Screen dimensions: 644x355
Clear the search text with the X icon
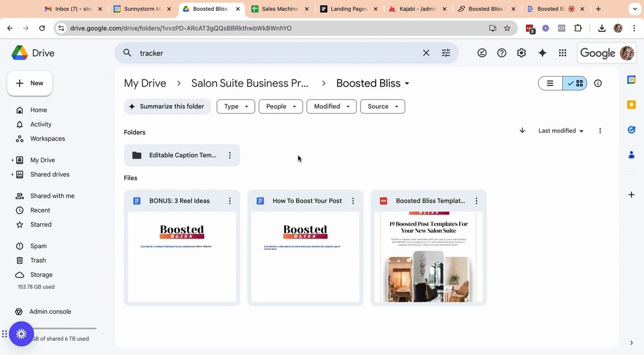point(426,53)
